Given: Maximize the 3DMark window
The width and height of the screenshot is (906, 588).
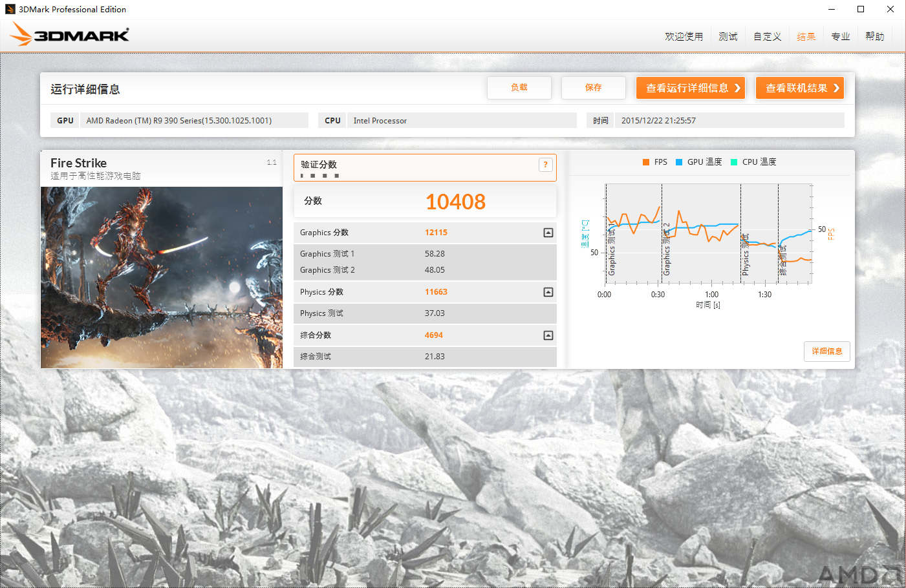Looking at the screenshot, I should pos(861,9).
